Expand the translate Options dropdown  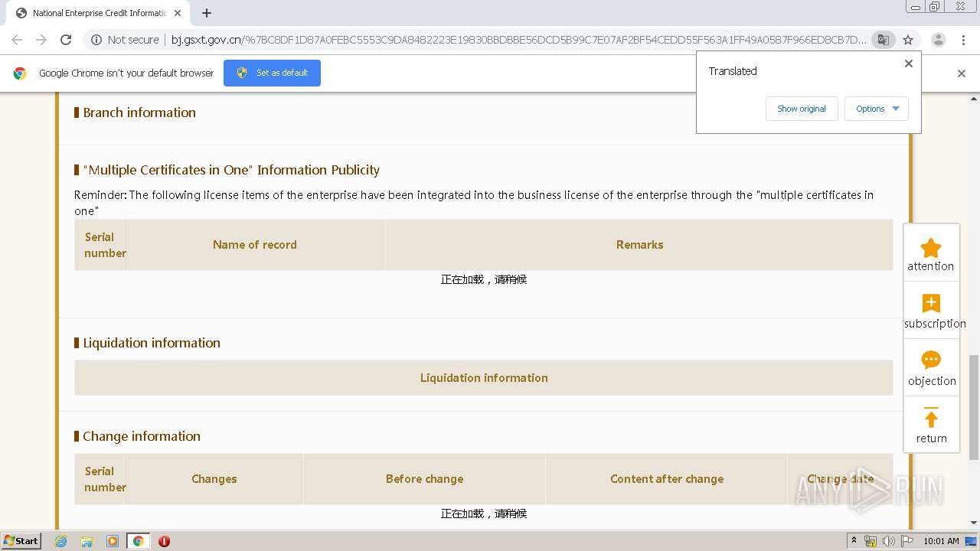click(877, 109)
